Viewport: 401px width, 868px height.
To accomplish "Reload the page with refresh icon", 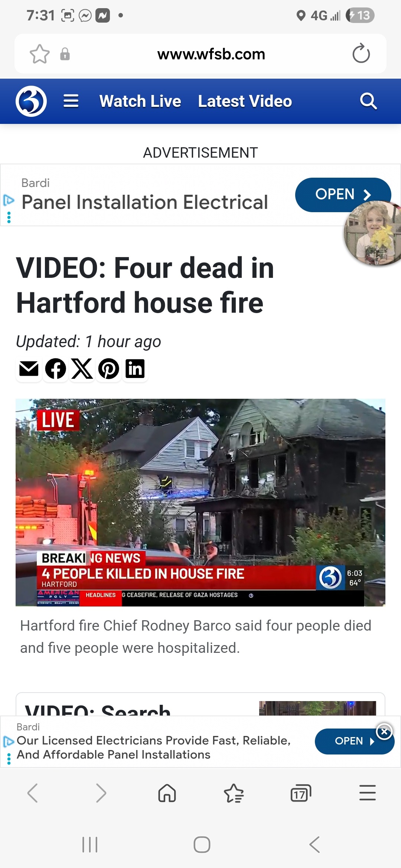I will (361, 54).
